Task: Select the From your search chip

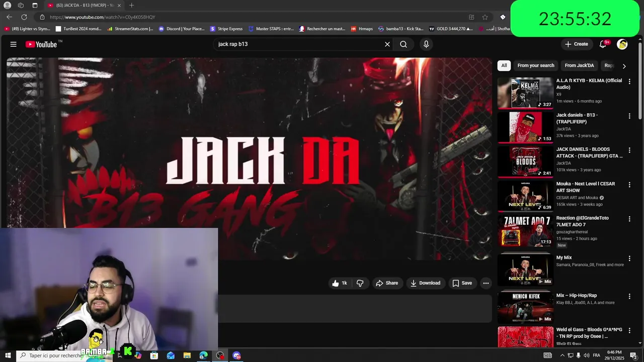Action: tap(536, 65)
